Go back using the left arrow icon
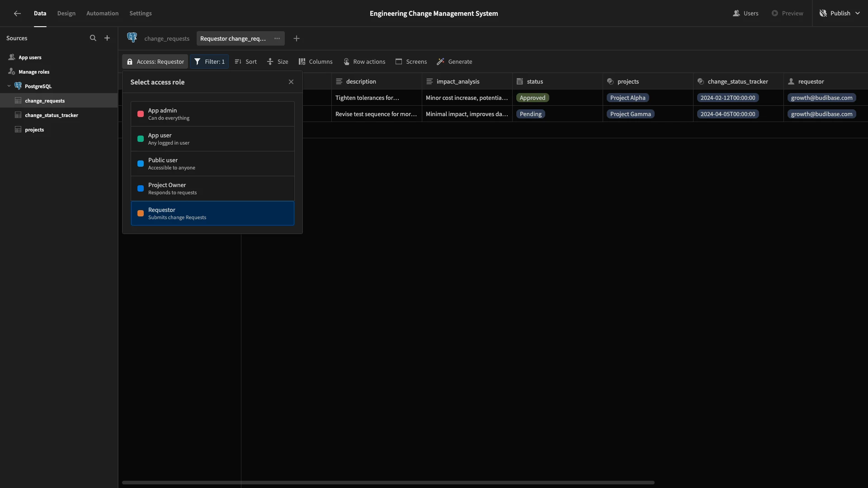This screenshot has height=488, width=868. (x=17, y=14)
